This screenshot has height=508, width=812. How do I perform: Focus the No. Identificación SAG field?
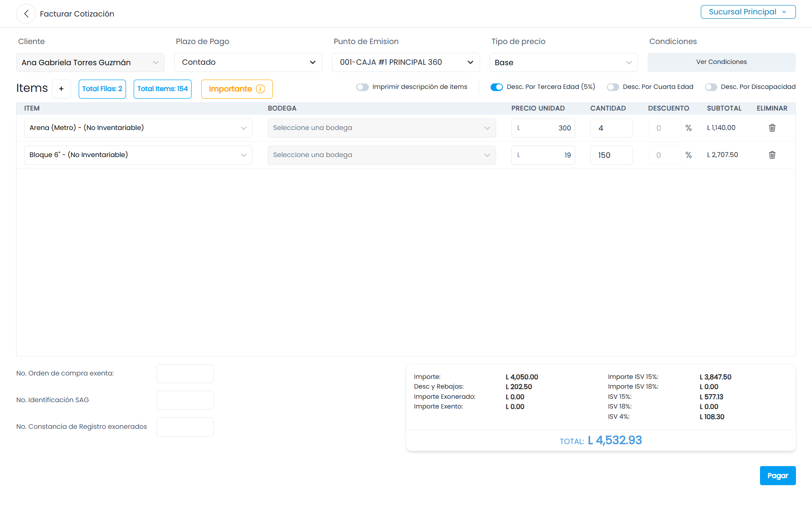click(x=185, y=400)
